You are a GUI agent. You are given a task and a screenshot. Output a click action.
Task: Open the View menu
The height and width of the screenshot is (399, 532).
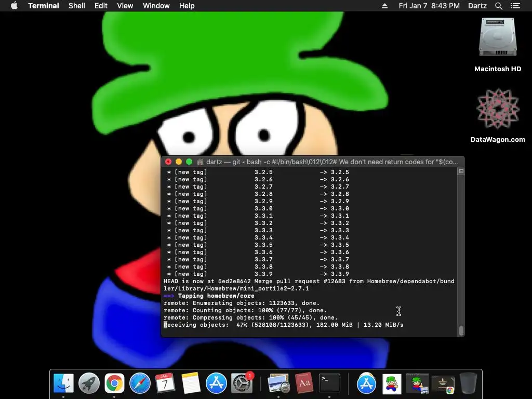click(125, 6)
